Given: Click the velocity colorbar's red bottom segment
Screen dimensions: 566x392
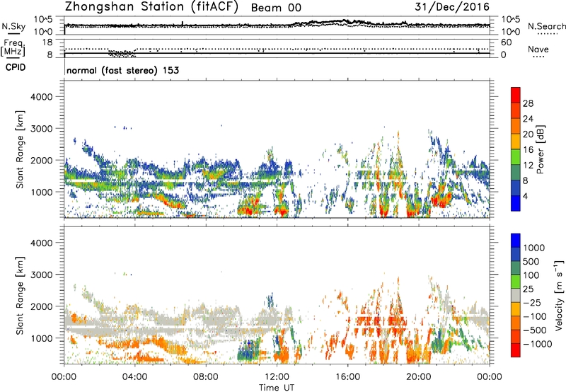Looking at the screenshot, I should [516, 350].
